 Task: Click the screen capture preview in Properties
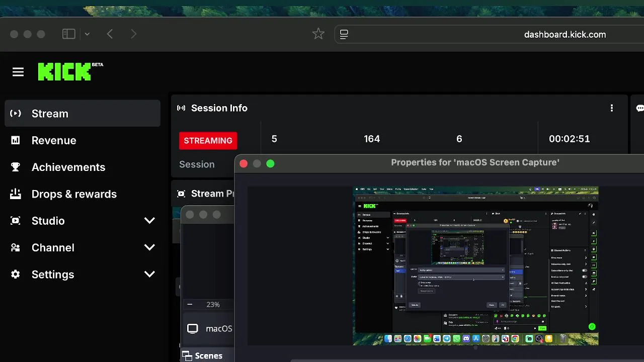(x=475, y=265)
